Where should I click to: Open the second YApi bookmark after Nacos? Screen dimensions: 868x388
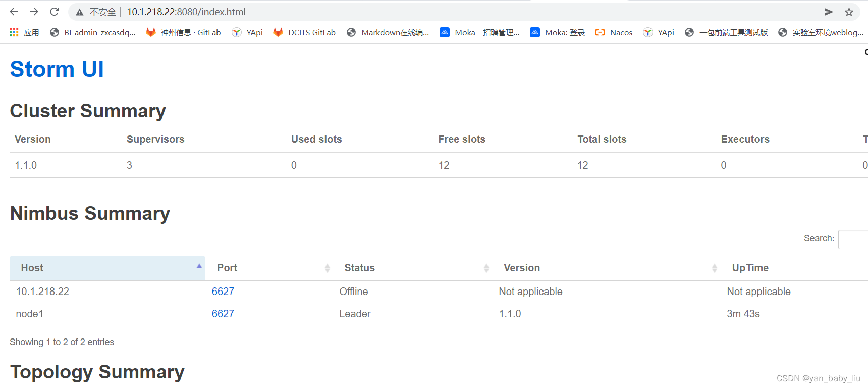[659, 32]
